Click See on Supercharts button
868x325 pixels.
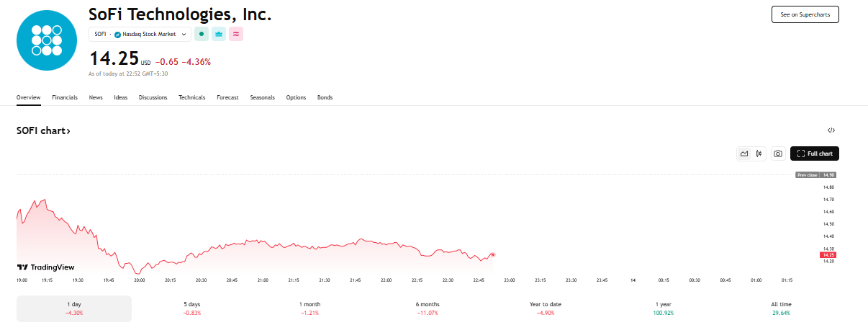(x=805, y=14)
